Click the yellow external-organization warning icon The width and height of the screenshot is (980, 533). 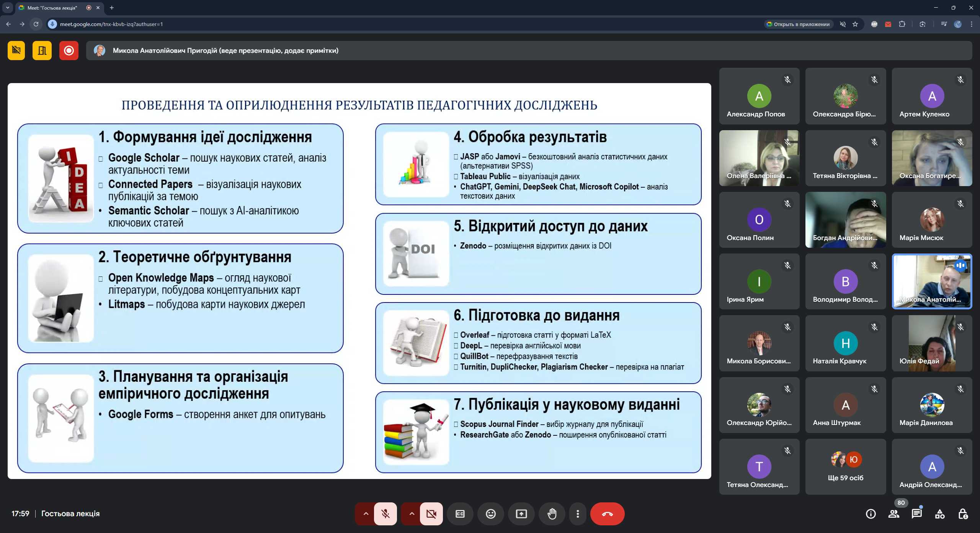[16, 51]
